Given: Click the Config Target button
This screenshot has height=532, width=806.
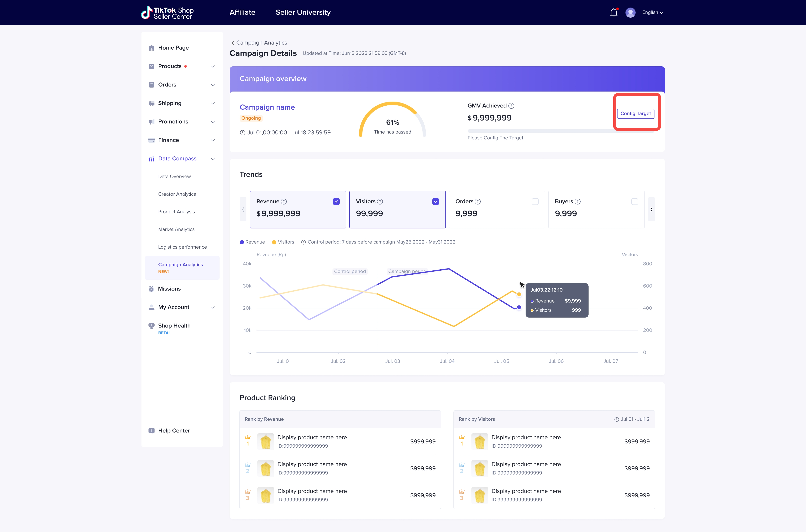Looking at the screenshot, I should click(x=635, y=114).
